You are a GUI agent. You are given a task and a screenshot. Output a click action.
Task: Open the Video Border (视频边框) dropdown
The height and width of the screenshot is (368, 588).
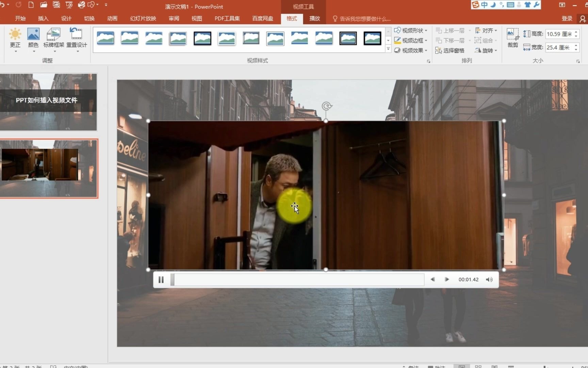(411, 40)
